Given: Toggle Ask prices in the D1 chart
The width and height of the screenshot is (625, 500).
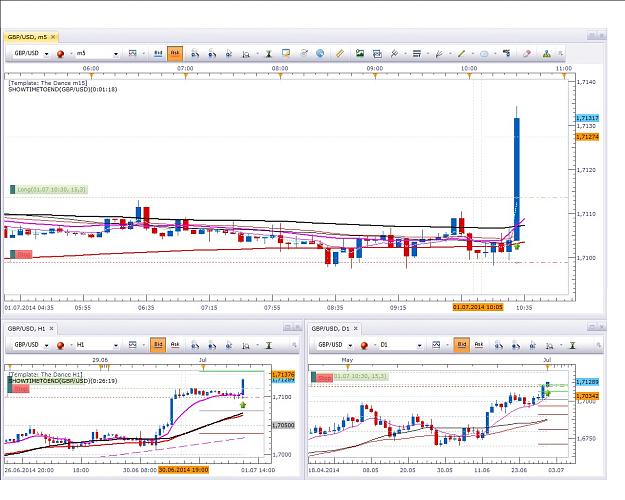Looking at the screenshot, I should pyautogui.click(x=479, y=345).
